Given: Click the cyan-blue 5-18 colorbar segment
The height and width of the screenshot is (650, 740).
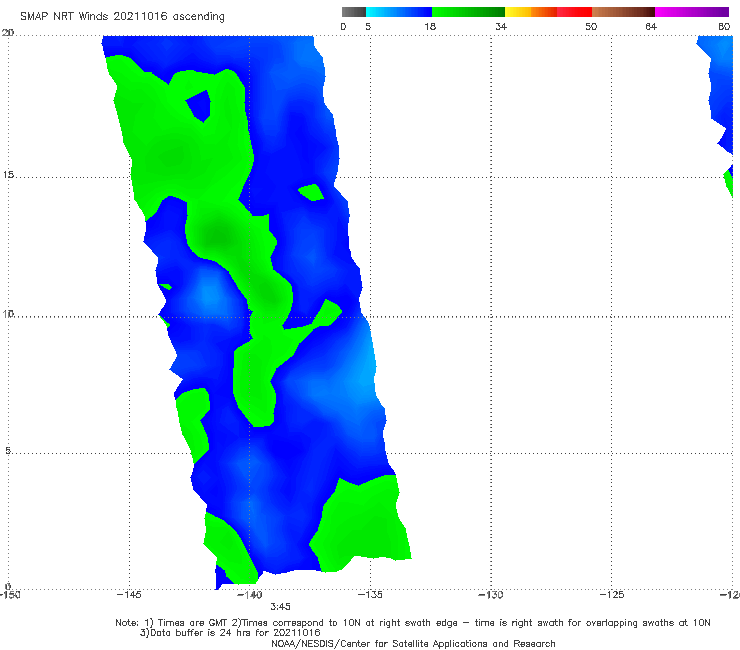Looking at the screenshot, I should tap(399, 12).
